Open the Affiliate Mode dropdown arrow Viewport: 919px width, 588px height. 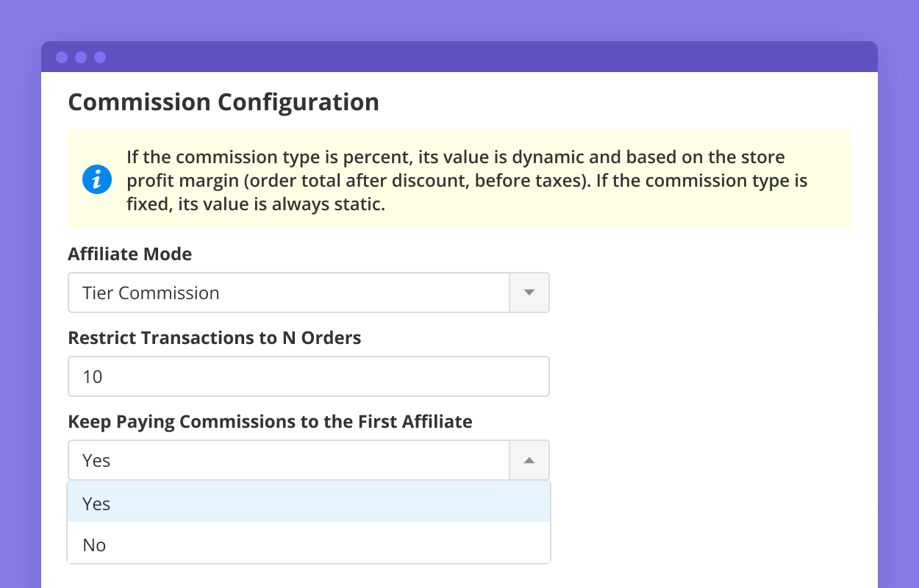[529, 293]
